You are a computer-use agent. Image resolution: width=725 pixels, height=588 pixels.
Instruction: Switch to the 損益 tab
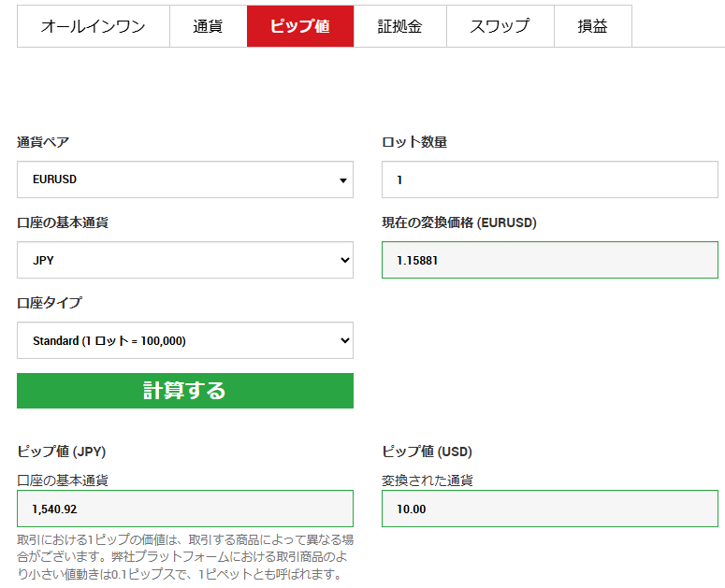[x=592, y=26]
